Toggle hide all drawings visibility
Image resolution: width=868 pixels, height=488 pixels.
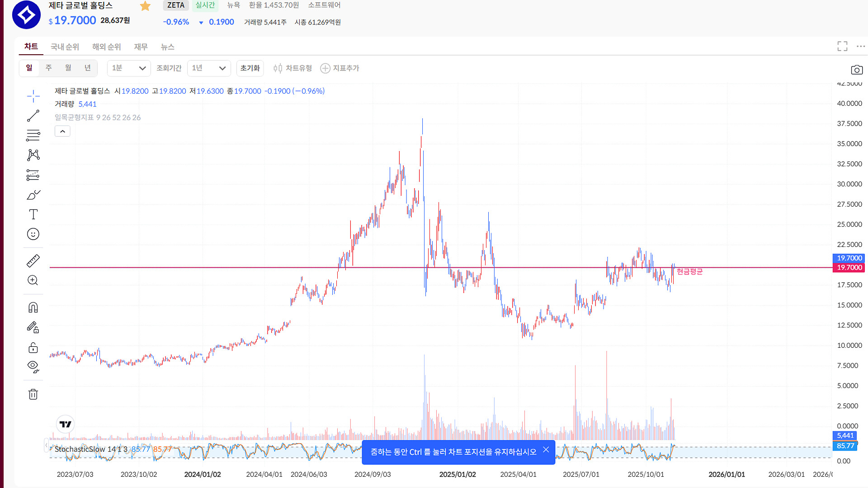point(33,367)
